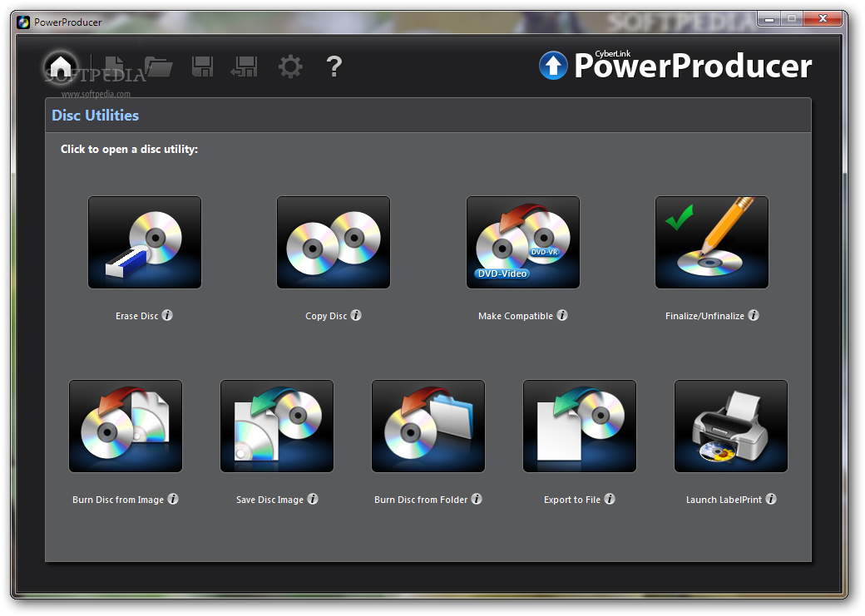Click the Open Project folder icon
The height and width of the screenshot is (616, 865).
[159, 67]
